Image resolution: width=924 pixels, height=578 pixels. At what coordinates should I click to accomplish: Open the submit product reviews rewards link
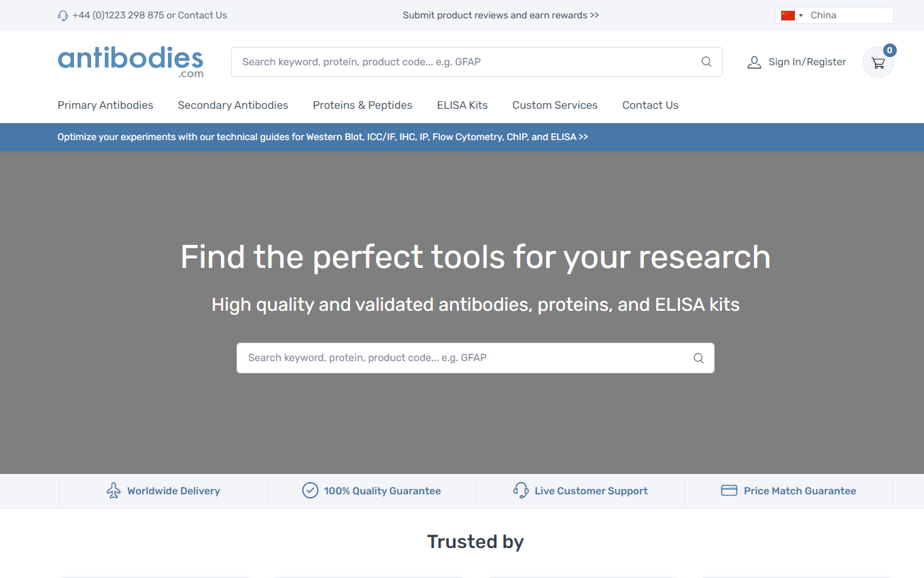coord(500,15)
